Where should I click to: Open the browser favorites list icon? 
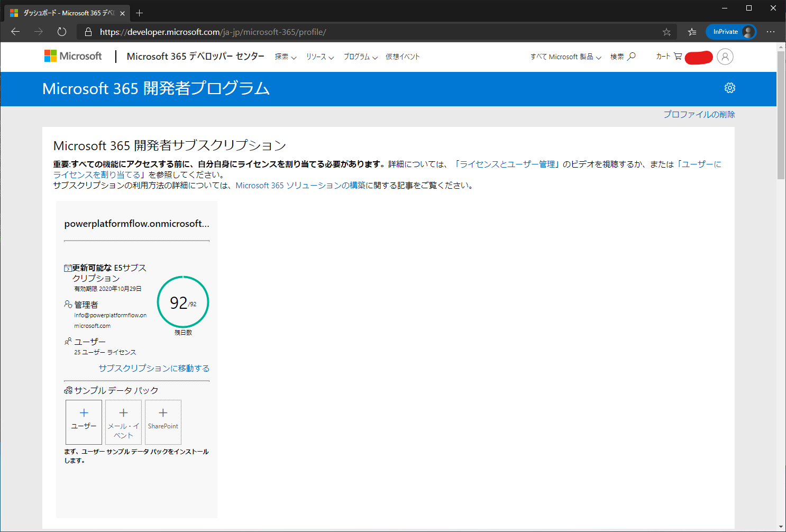pyautogui.click(x=692, y=32)
